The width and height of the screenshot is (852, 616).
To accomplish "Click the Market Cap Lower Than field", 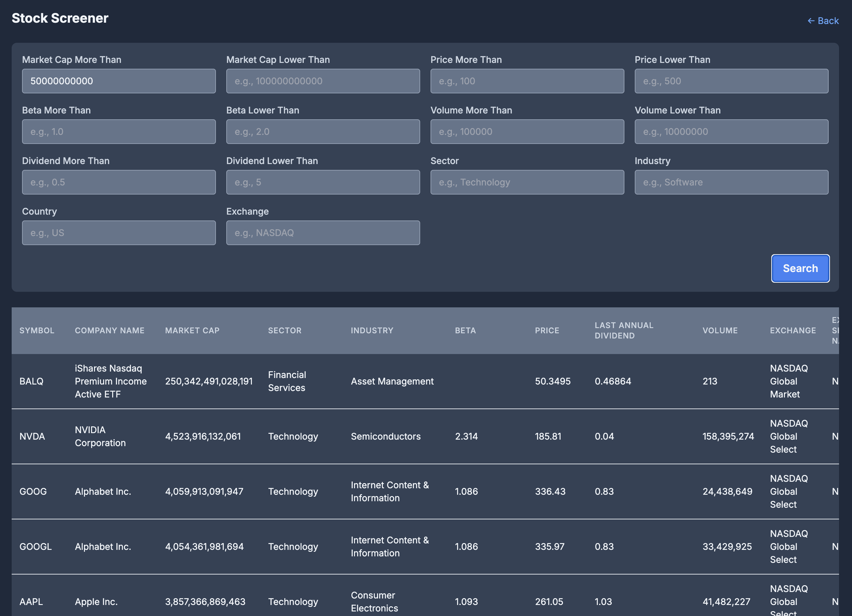I will tap(322, 81).
